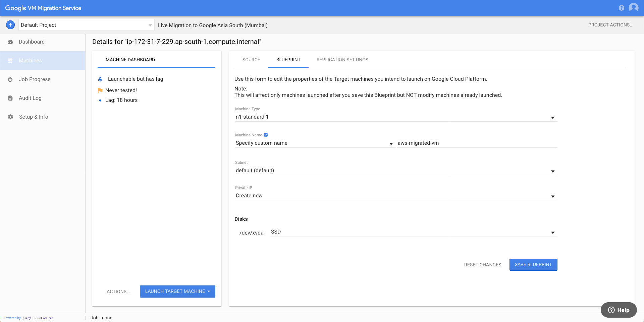Expand the /dev/xvda SSD disk type dropdown
644x322 pixels.
point(414,232)
